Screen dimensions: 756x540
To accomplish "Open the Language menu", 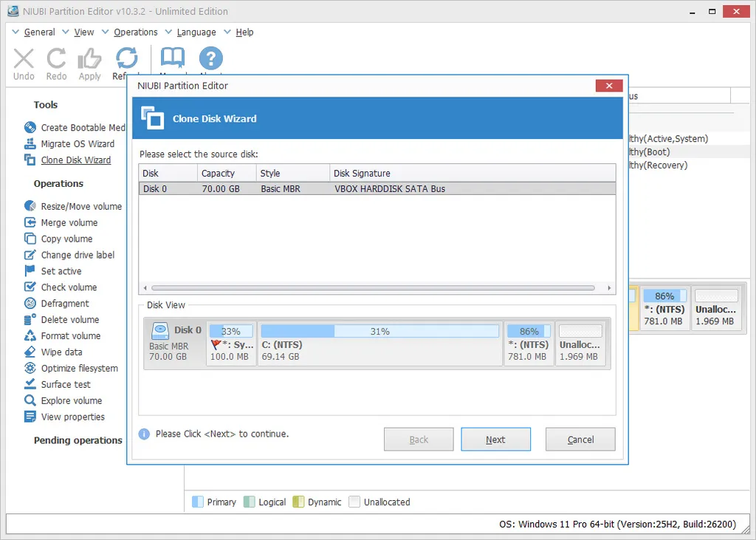I will (196, 32).
